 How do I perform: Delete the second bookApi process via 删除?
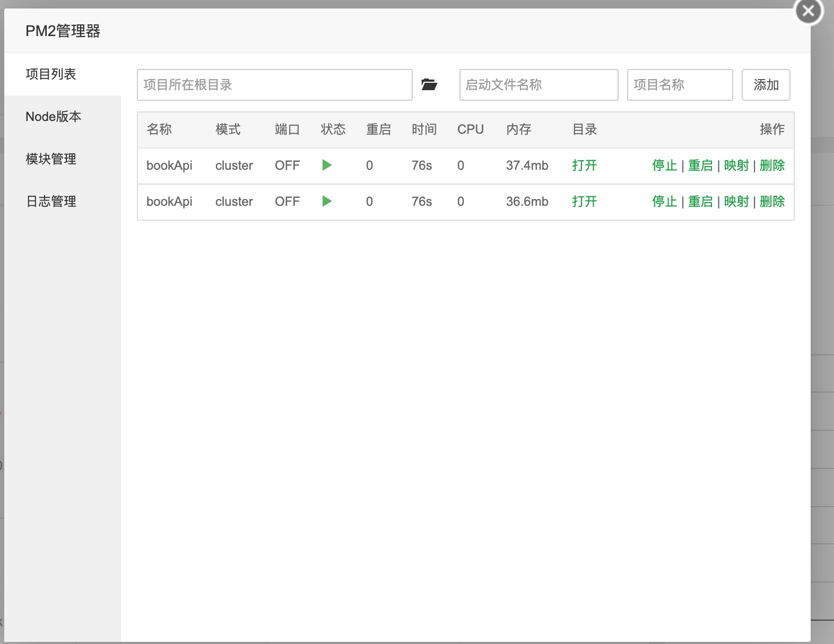click(x=772, y=202)
